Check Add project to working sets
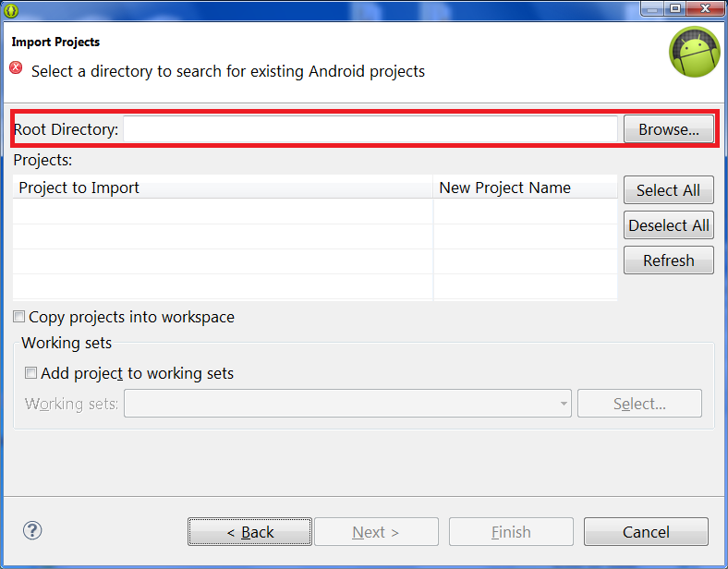 [x=30, y=373]
